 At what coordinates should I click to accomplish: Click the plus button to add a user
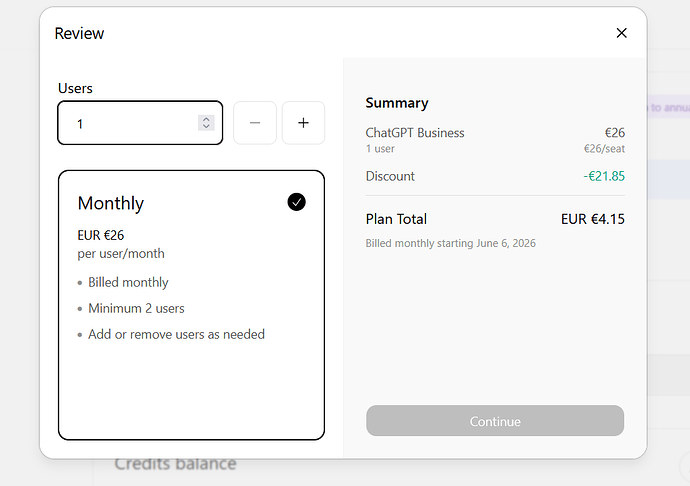(303, 123)
